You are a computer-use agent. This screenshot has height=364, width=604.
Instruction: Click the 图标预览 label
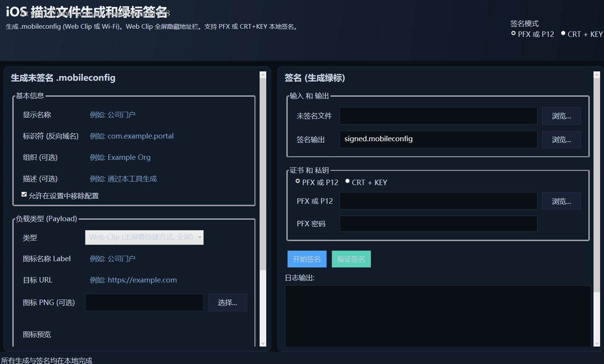tap(37, 334)
